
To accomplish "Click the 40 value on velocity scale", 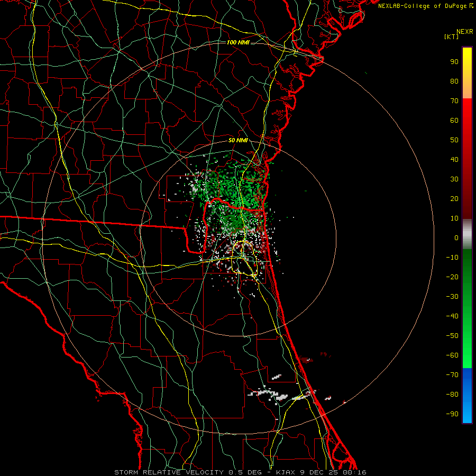I will tap(454, 160).
